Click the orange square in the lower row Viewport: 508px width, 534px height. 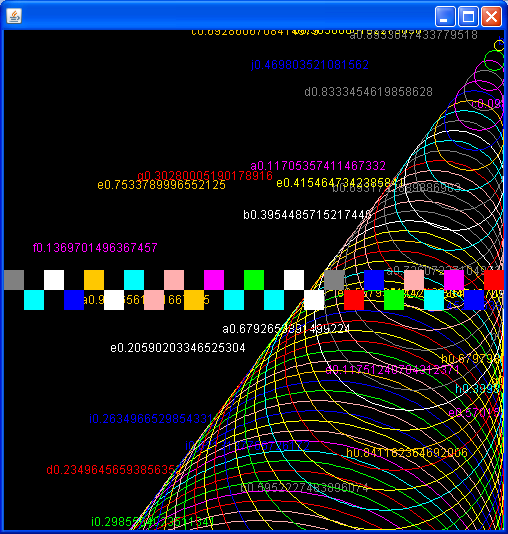[194, 300]
